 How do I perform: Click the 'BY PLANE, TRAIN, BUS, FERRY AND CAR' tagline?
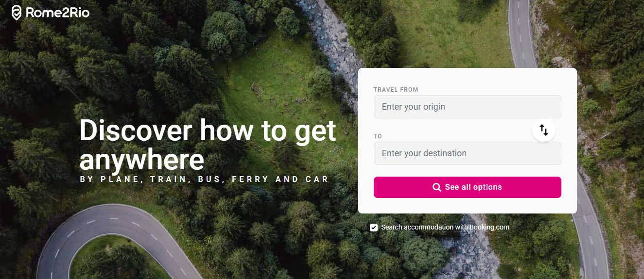click(x=205, y=180)
